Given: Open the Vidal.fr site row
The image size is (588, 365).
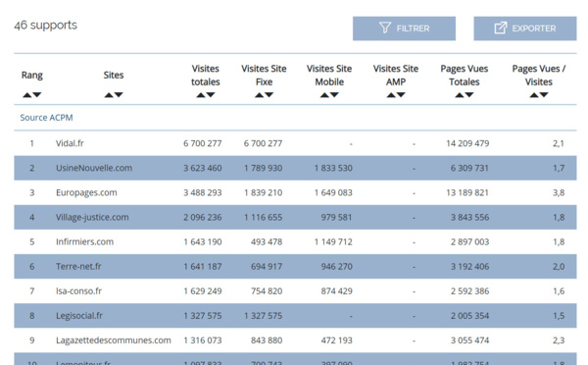Looking at the screenshot, I should tap(295, 143).
